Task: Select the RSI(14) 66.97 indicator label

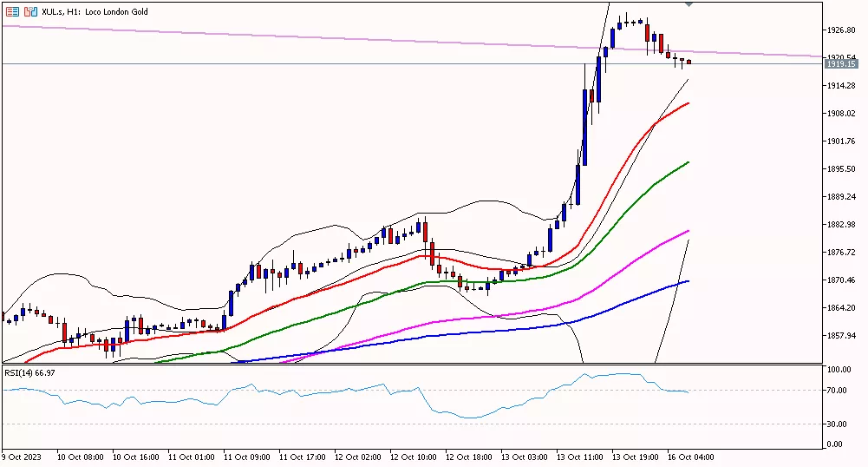Action: pos(30,372)
